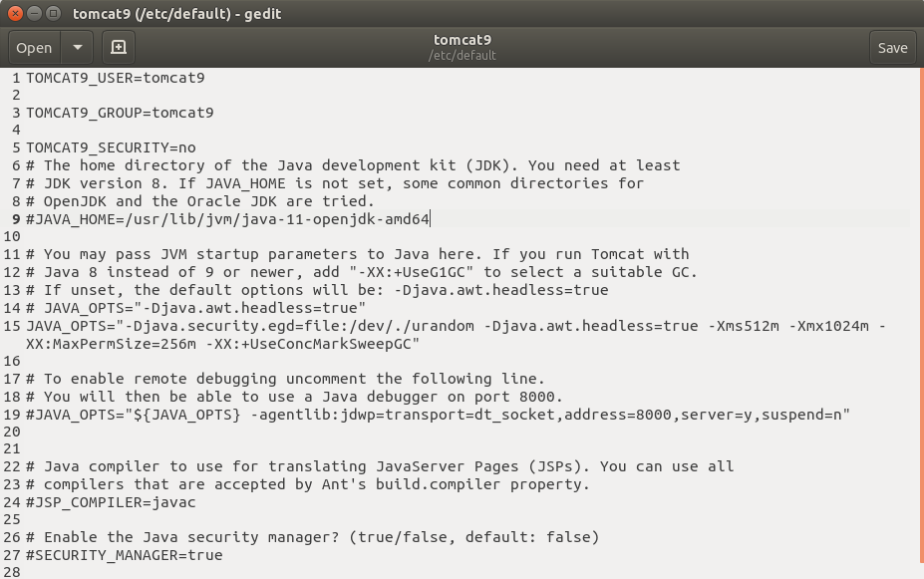Screen dimensions: 924x579
Task: Click on the TOMCAT9_SECURITY=no line
Action: [x=110, y=147]
